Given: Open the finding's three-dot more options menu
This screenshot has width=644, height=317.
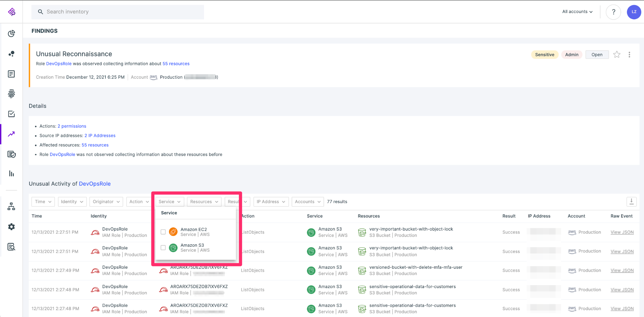Looking at the screenshot, I should pyautogui.click(x=629, y=54).
